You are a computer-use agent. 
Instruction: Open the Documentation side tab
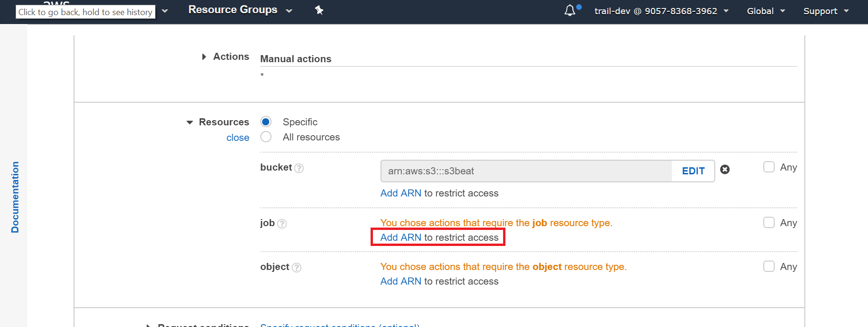tap(15, 197)
